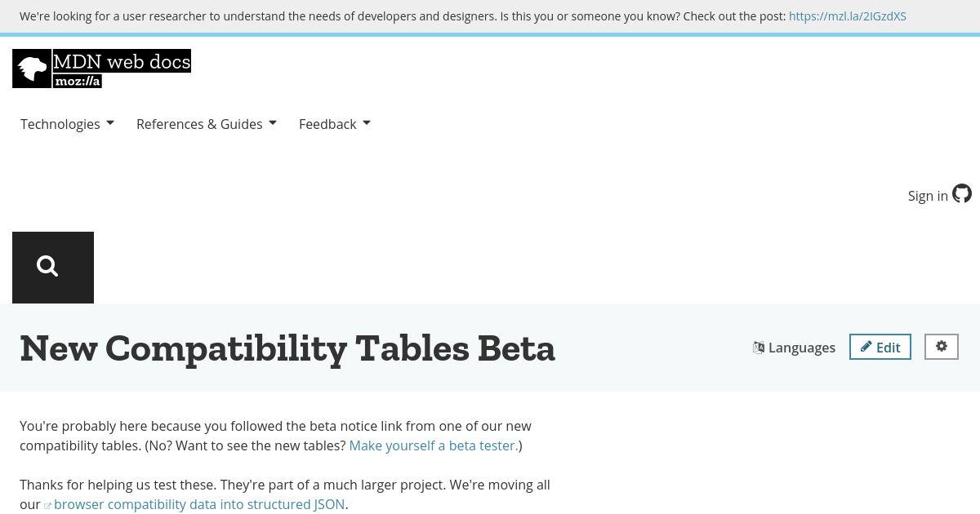Click the pencil icon on Edit
The width and height of the screenshot is (980, 514).
tap(866, 347)
